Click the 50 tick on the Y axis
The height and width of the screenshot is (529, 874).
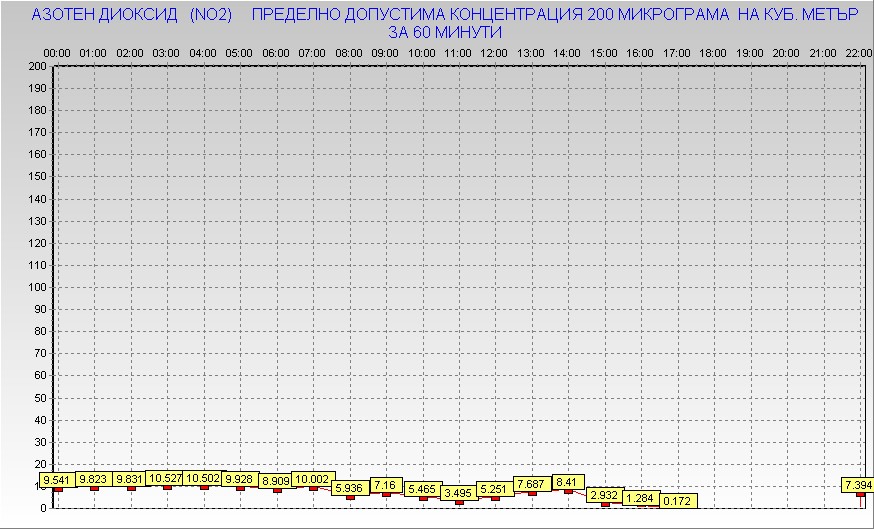pos(39,397)
